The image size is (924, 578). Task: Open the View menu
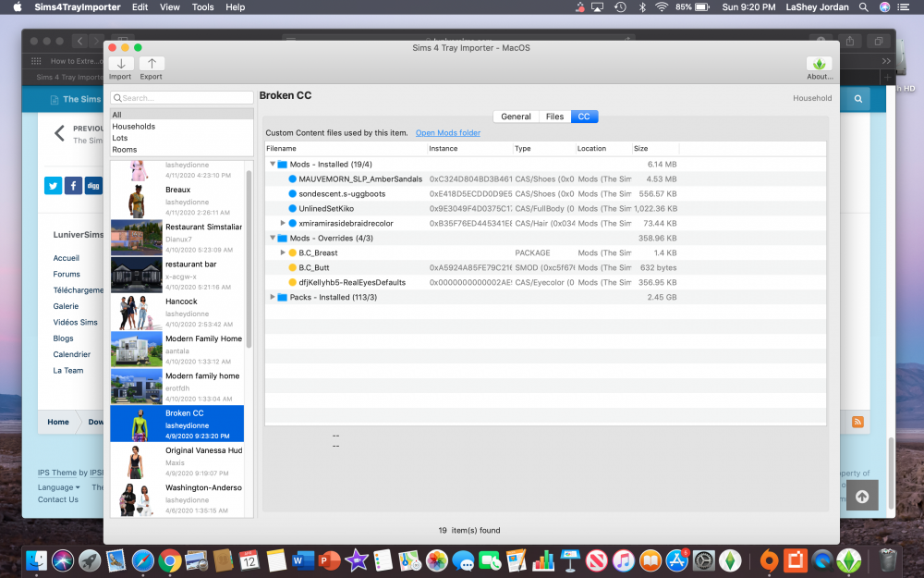[170, 7]
